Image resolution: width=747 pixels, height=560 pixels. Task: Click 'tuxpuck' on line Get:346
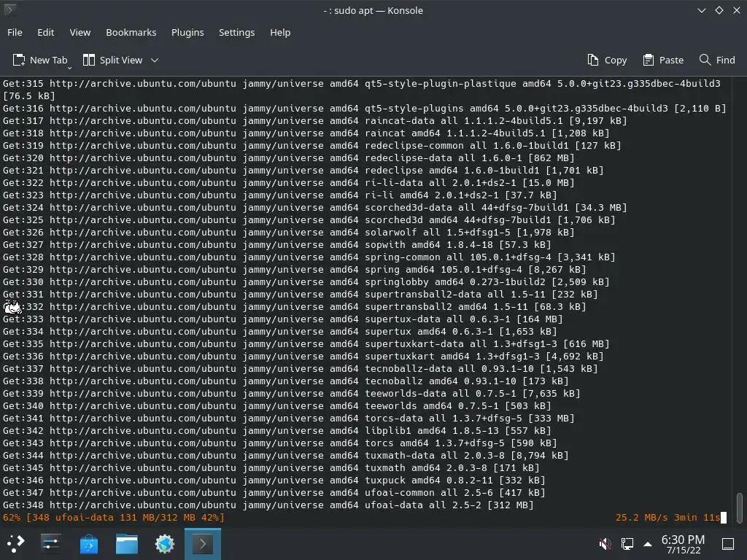[385, 480]
